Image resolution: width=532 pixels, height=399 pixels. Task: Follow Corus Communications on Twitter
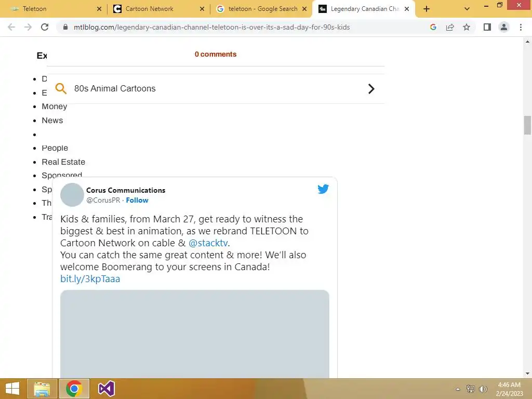[x=137, y=200]
